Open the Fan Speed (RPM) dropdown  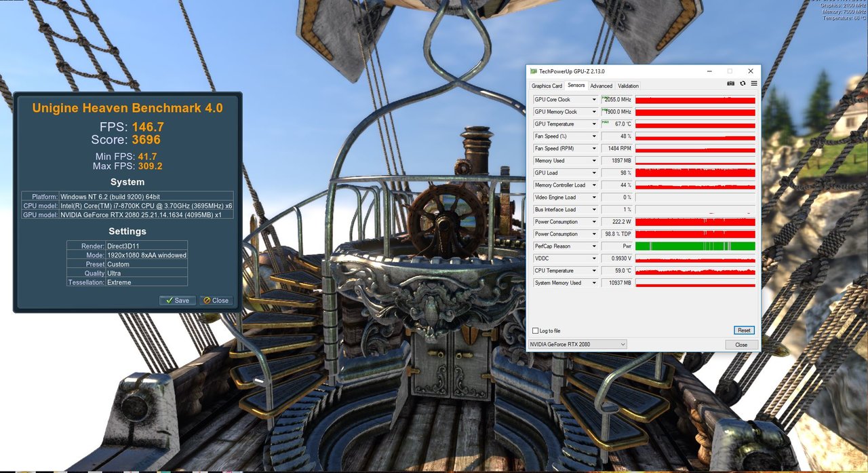594,149
